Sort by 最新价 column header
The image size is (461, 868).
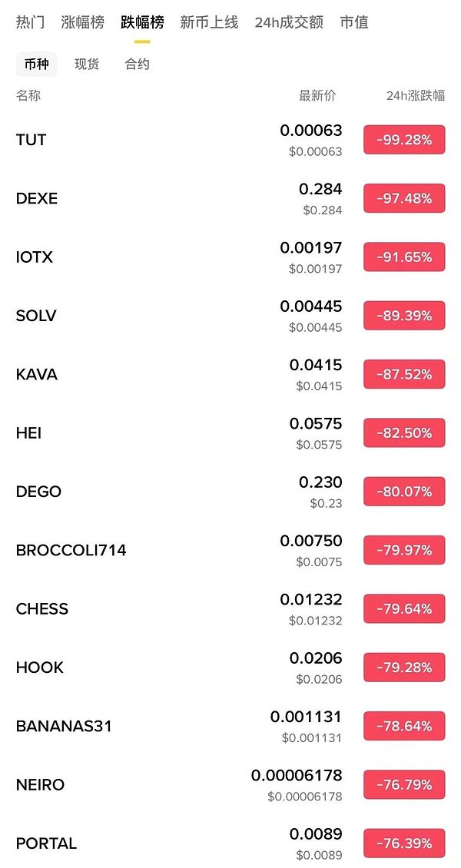pos(317,96)
